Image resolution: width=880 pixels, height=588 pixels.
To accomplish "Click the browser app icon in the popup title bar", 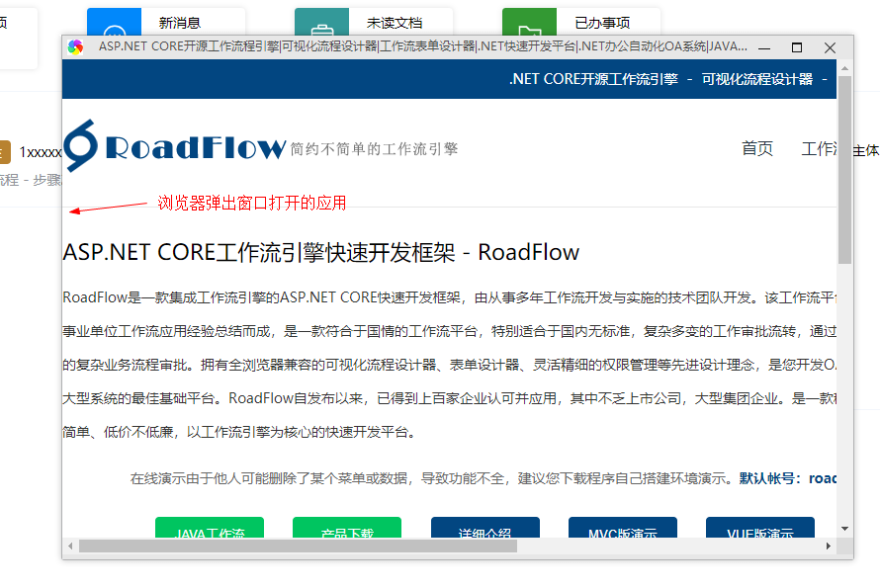I will pyautogui.click(x=75, y=47).
